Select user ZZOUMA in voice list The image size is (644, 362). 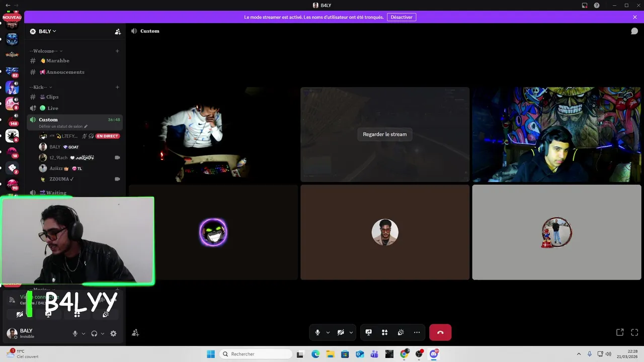coord(79,179)
